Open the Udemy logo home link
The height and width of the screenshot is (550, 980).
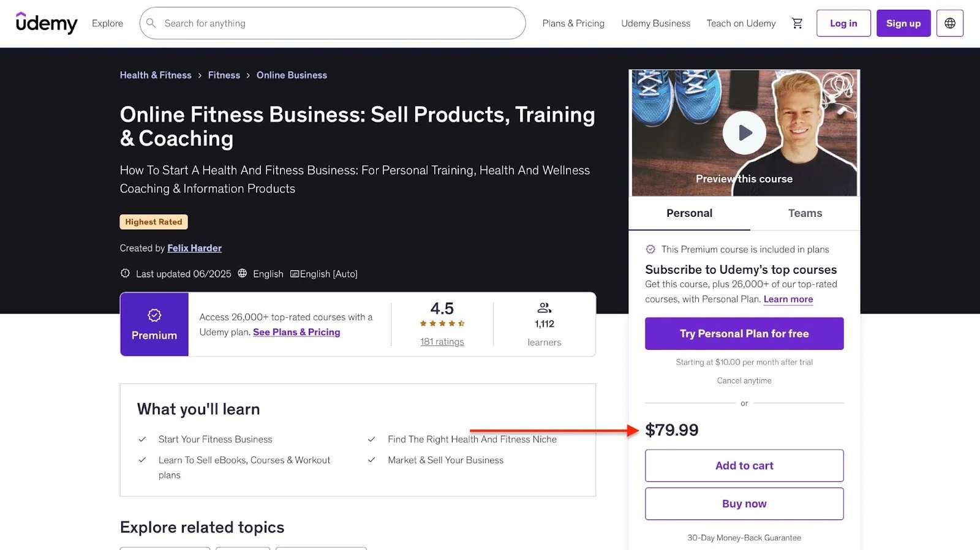[47, 23]
